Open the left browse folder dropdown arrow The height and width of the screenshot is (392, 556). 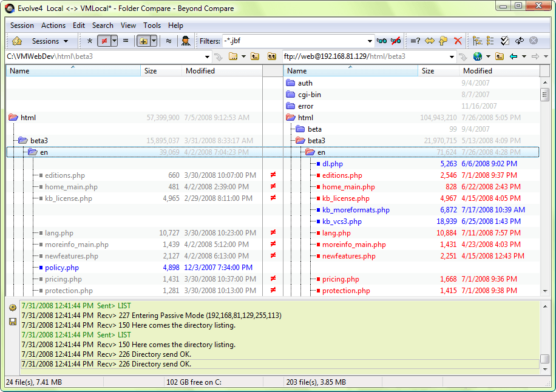point(243,56)
